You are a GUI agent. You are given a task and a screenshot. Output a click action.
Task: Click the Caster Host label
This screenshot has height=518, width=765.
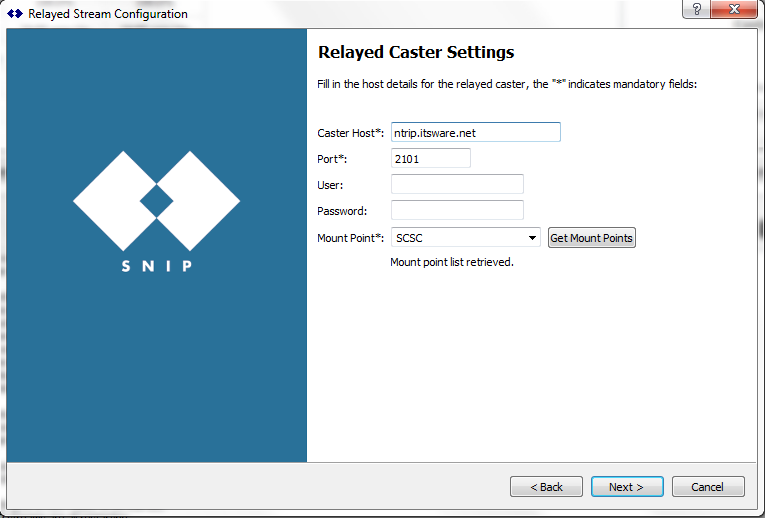[350, 133]
